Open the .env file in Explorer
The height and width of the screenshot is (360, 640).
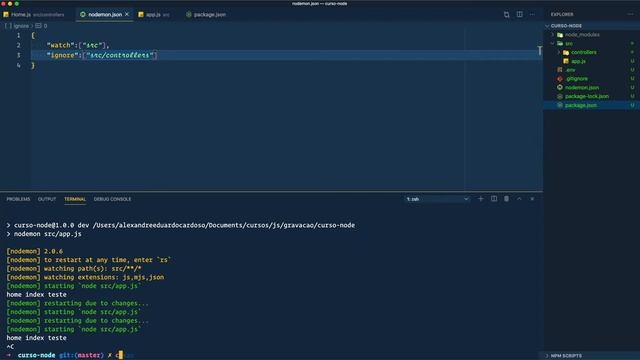570,70
